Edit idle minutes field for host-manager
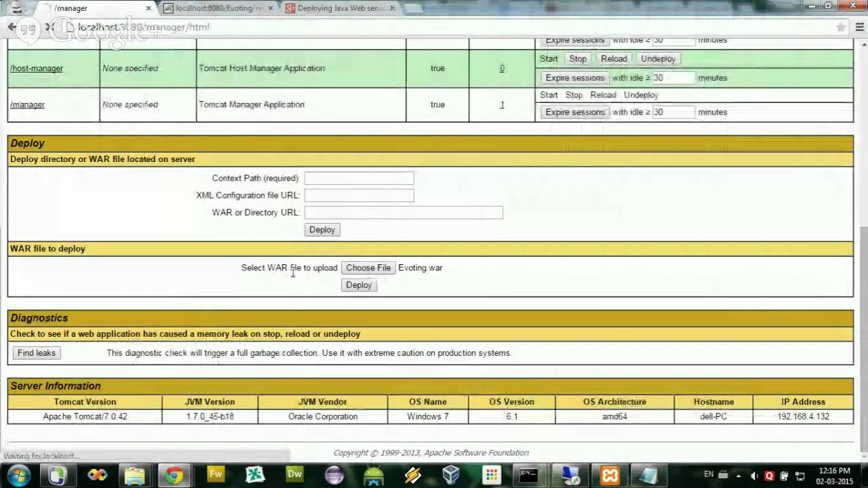 (x=673, y=78)
